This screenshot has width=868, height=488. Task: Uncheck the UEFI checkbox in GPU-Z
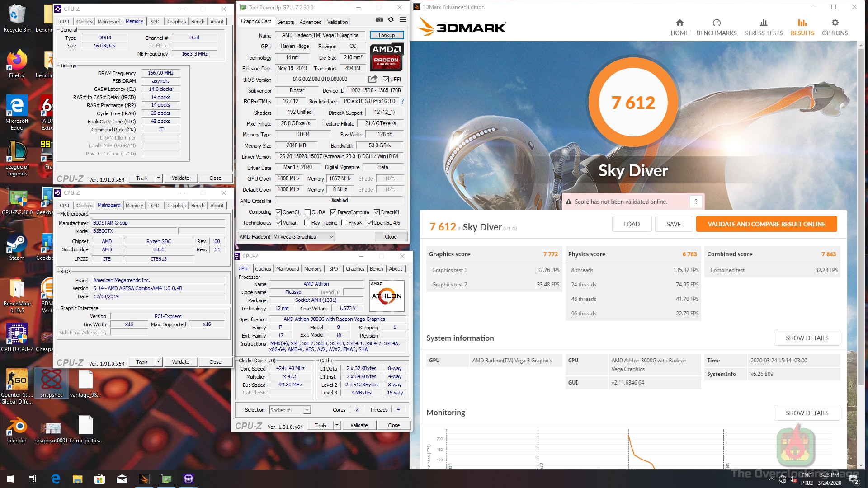pos(386,79)
